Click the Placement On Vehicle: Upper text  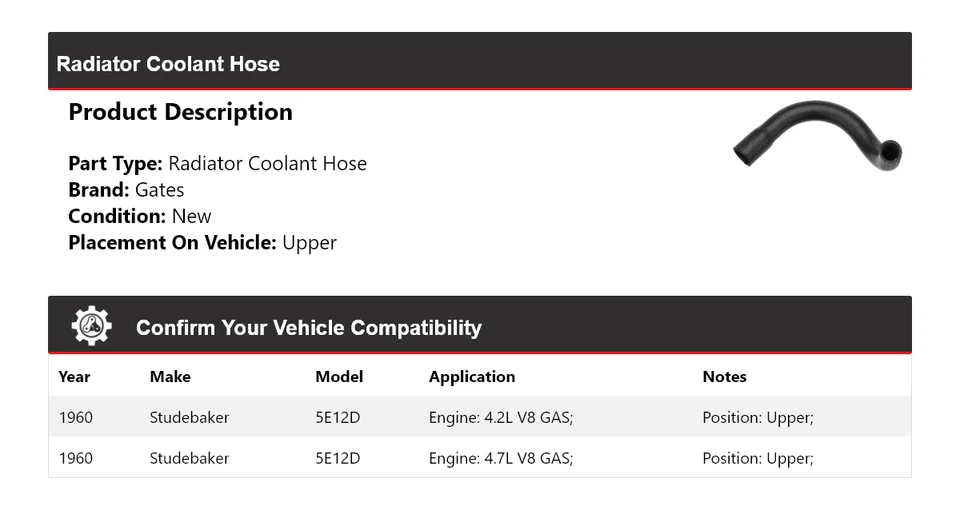202,242
